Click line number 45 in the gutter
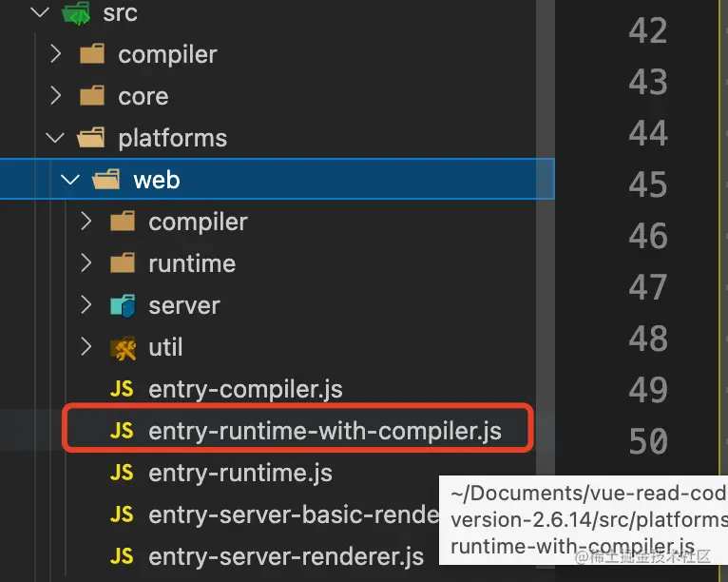The width and height of the screenshot is (728, 582). tap(648, 184)
